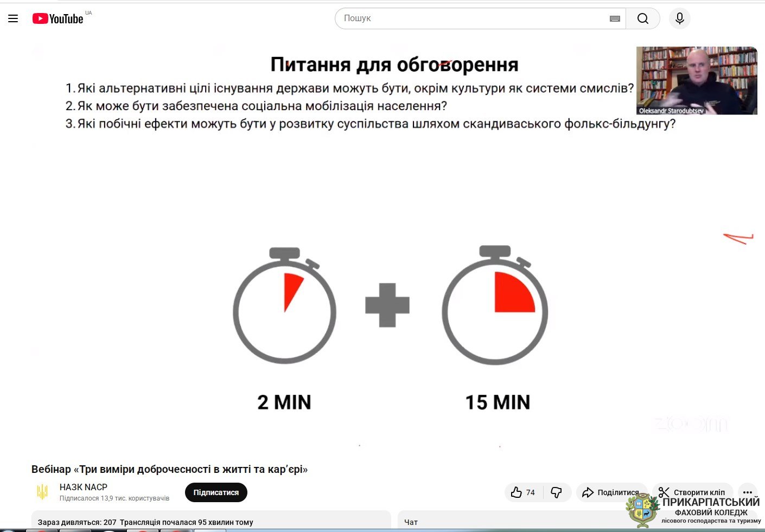765x532 pixels.
Task: Click the НАЗК NACP channel avatar
Action: coord(42,492)
